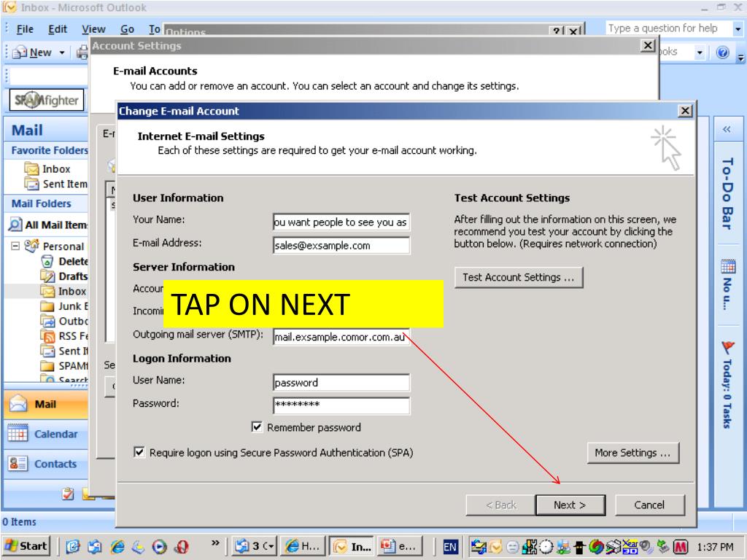Screen dimensions: 747x560
Task: Collapse the Personal Folders tree node
Action: 15,246
